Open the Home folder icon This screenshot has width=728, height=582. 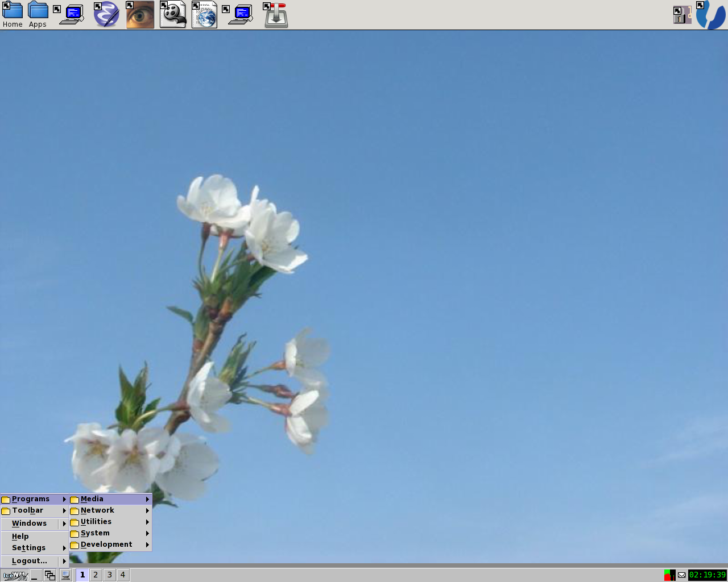[x=13, y=14]
